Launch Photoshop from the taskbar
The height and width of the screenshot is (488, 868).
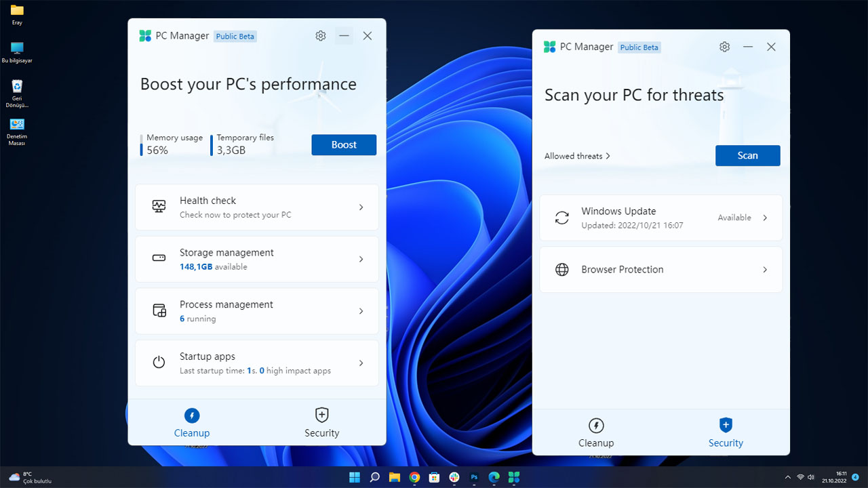[474, 477]
